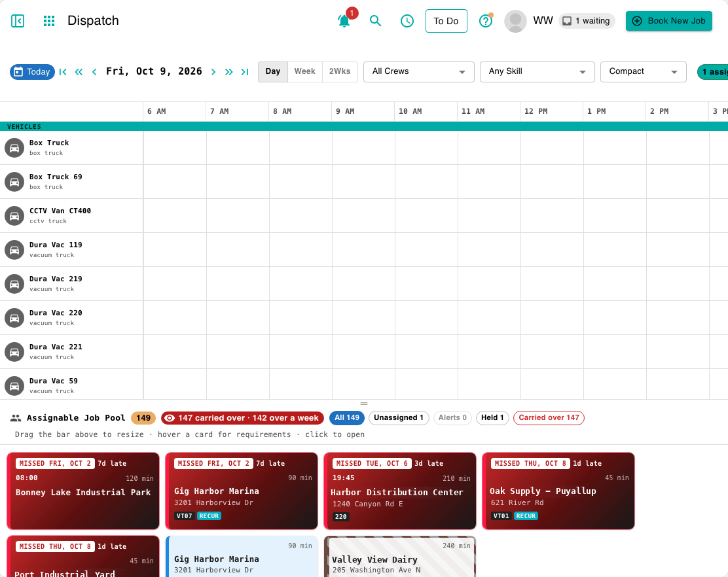The image size is (728, 577).
Task: Open the To Do list
Action: 446,21
